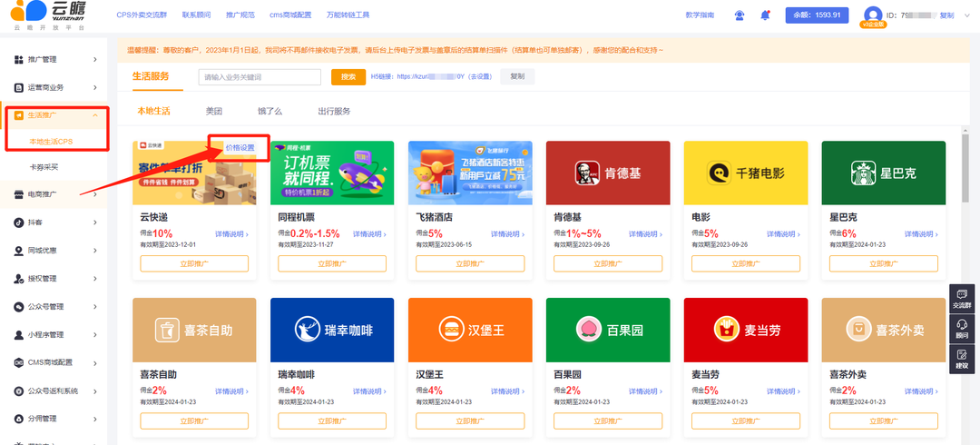The height and width of the screenshot is (445, 980).
Task: Open the 顾问 floating headset icon
Action: [x=962, y=324]
